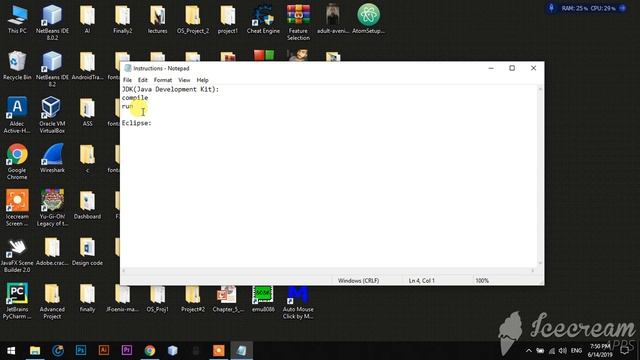The image size is (640, 360).
Task: Open Photoshop from the taskbar
Action: (81, 351)
